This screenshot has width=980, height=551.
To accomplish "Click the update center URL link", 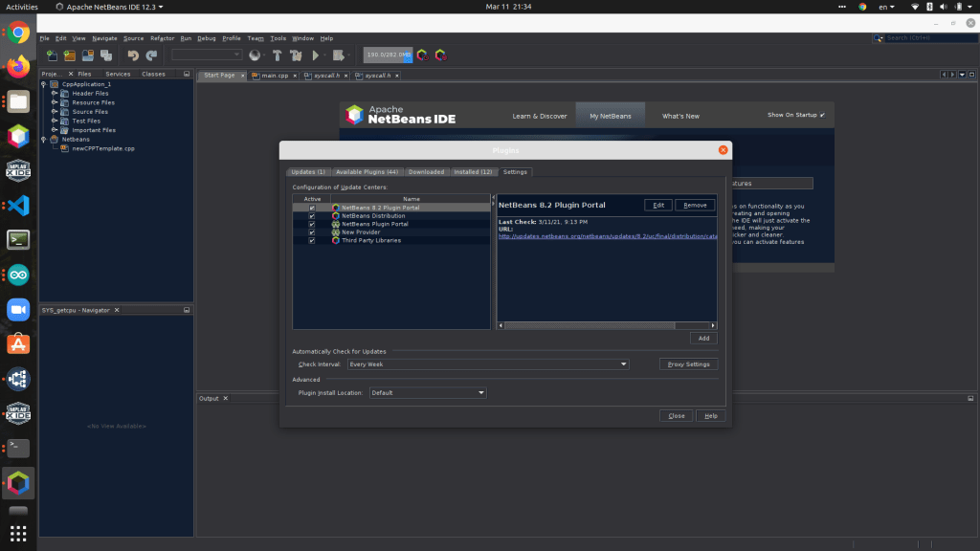I will tap(608, 236).
